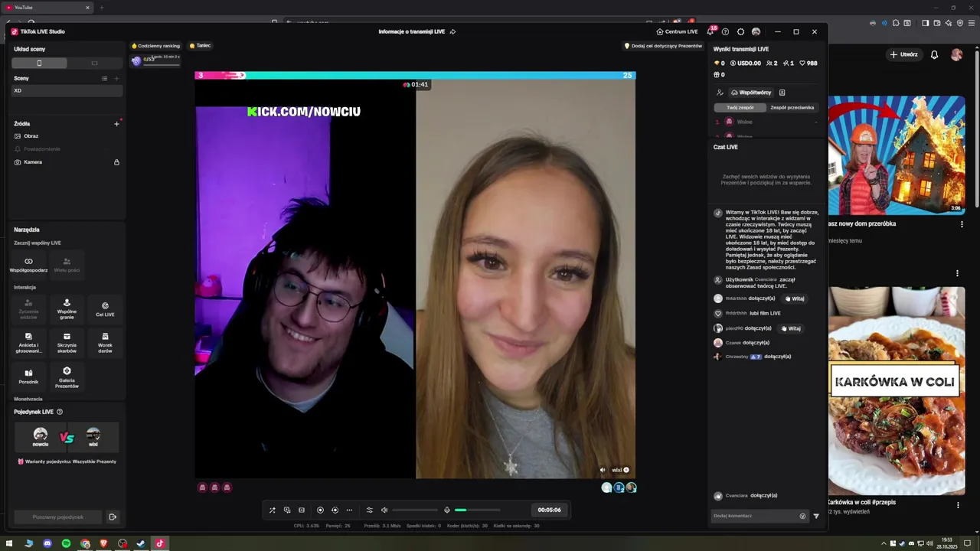Open Informacje o transmisji LIVE
The image size is (980, 551).
416,32
